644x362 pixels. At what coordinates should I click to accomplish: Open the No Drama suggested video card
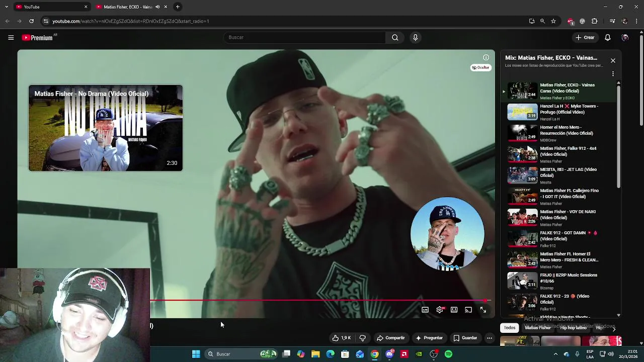pos(106,128)
